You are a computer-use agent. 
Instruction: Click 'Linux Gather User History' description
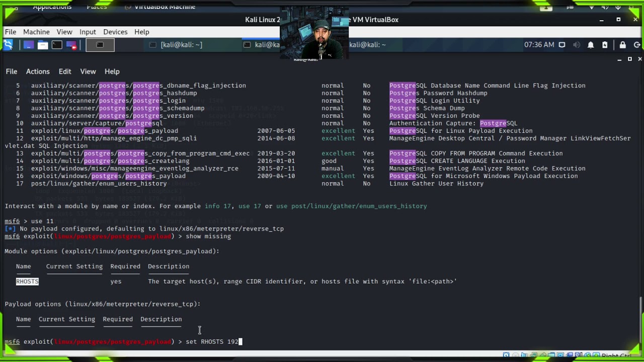coord(437,184)
